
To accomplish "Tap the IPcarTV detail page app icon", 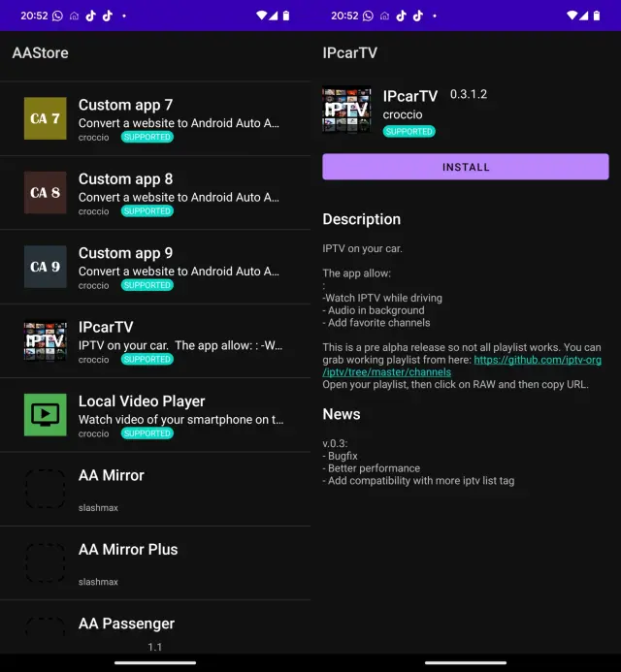I will coord(346,111).
